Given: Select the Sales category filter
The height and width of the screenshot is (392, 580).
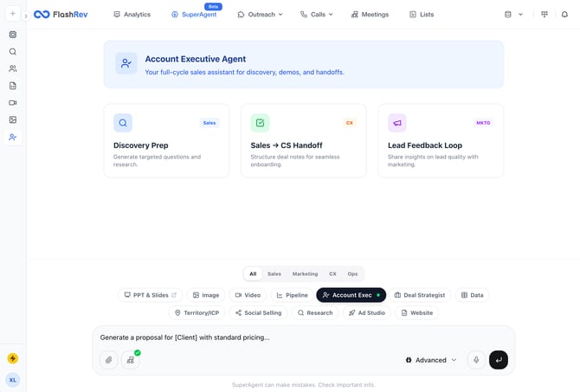Looking at the screenshot, I should (274, 273).
